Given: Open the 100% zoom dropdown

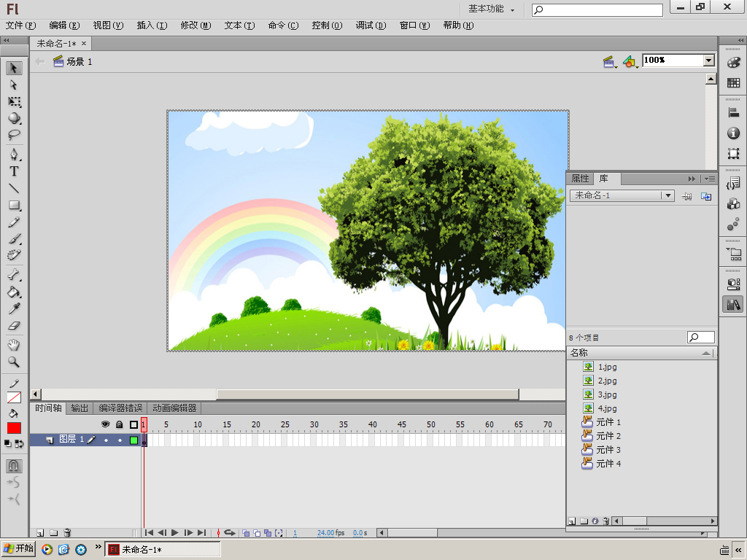Looking at the screenshot, I should [x=709, y=60].
